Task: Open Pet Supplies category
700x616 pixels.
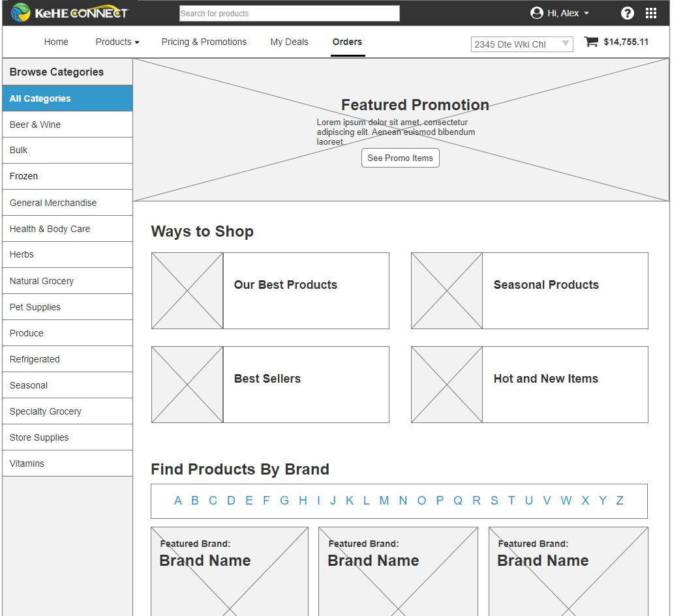Action: click(x=67, y=307)
